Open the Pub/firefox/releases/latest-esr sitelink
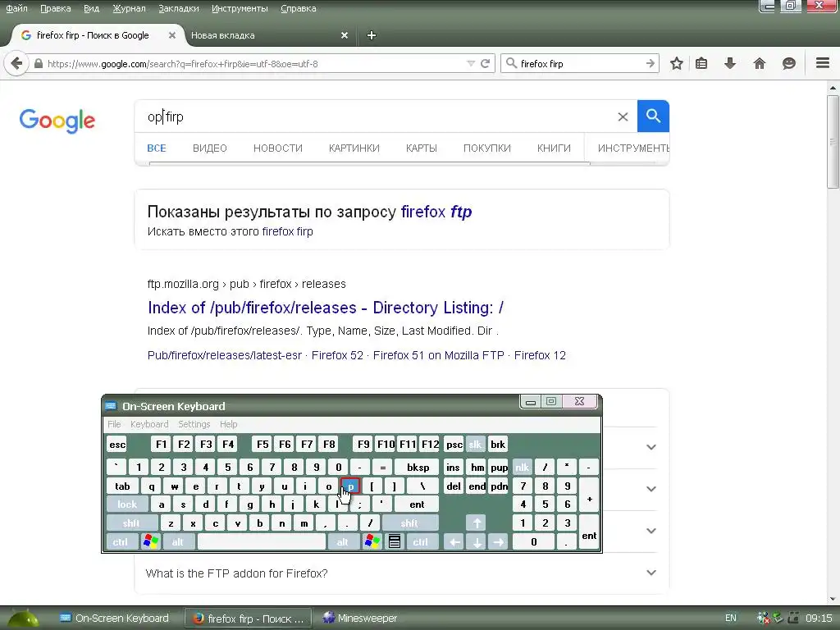The image size is (840, 630). pos(225,355)
